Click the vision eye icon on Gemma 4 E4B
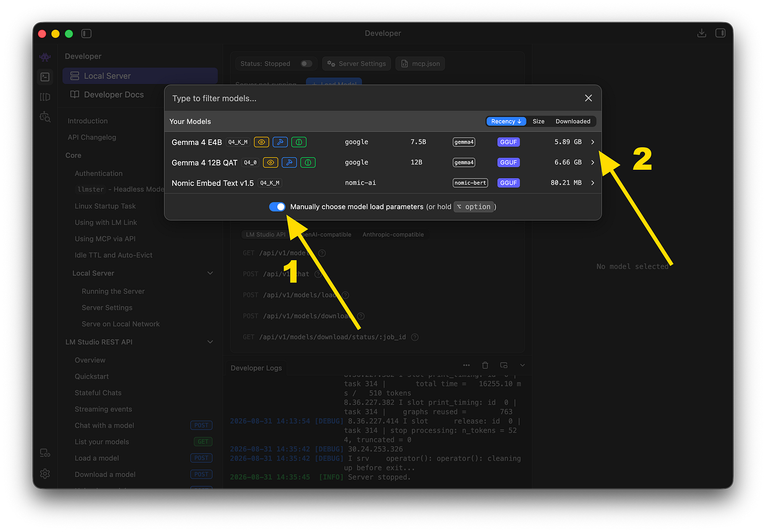This screenshot has width=766, height=532. [x=261, y=142]
